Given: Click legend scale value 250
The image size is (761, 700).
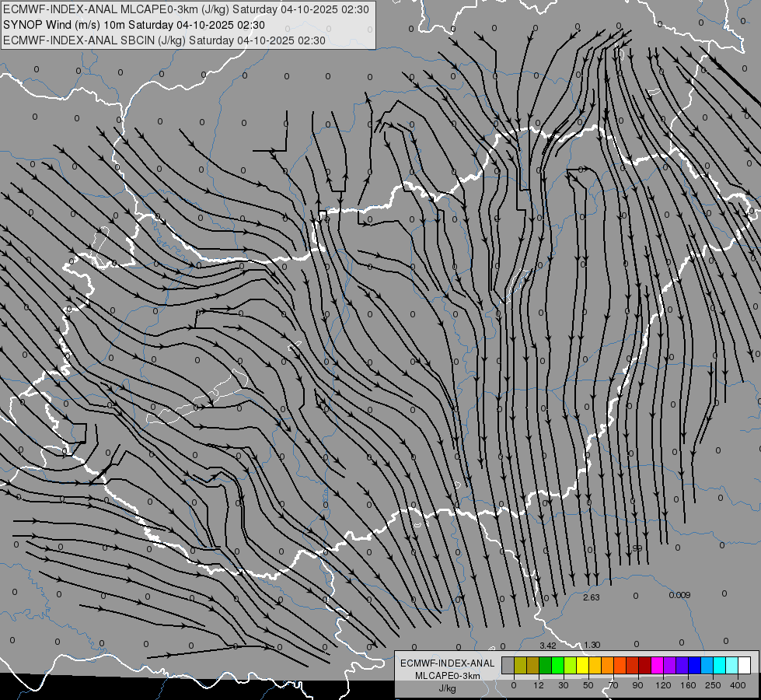Looking at the screenshot, I should [713, 685].
